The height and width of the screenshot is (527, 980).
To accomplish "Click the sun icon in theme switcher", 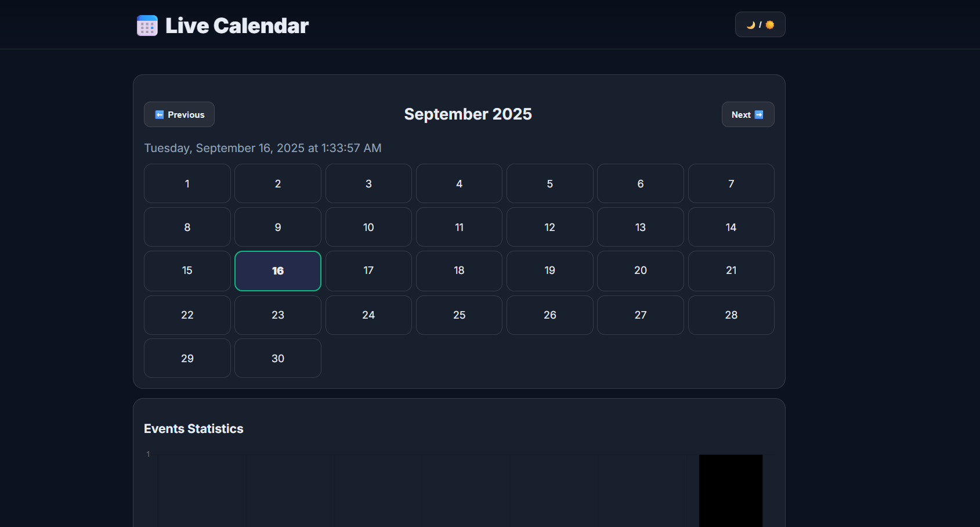I will tap(769, 24).
